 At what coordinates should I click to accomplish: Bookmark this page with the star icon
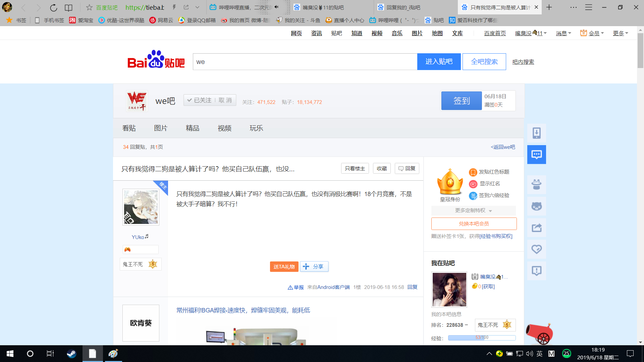click(89, 7)
